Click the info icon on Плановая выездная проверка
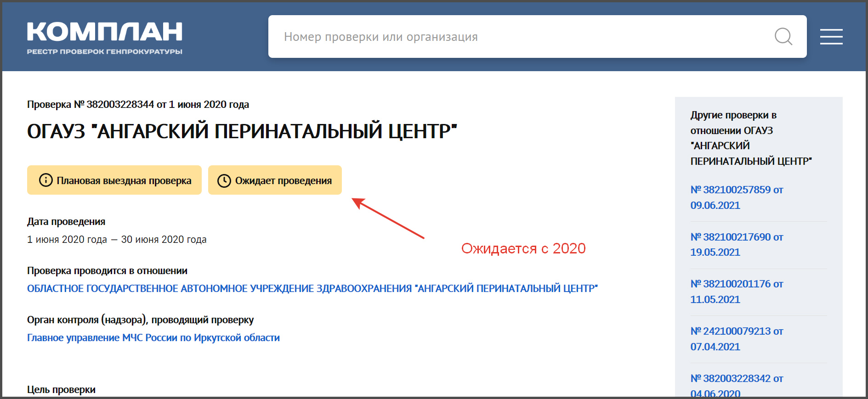The image size is (868, 399). point(46,180)
